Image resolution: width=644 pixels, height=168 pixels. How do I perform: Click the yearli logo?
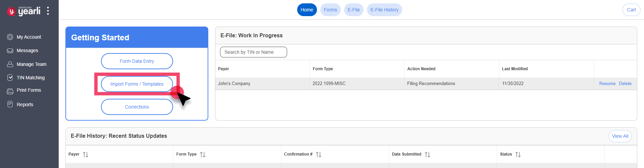24,11
